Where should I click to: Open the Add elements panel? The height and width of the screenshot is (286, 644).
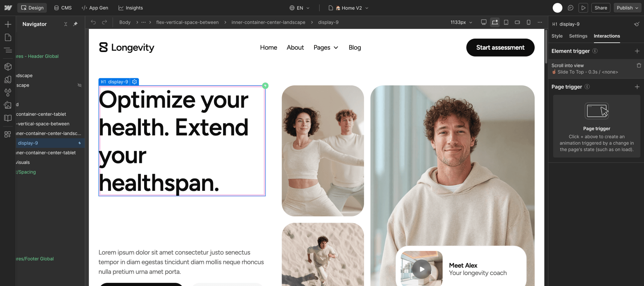(x=8, y=24)
